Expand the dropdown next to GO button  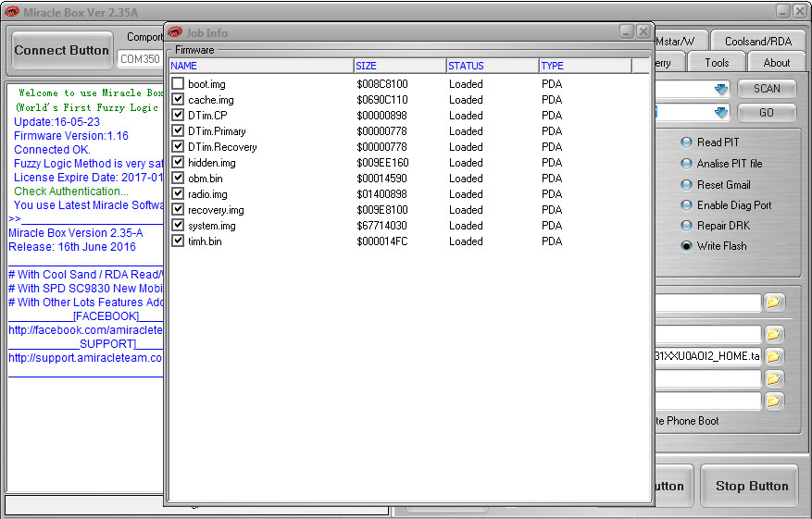pos(721,112)
